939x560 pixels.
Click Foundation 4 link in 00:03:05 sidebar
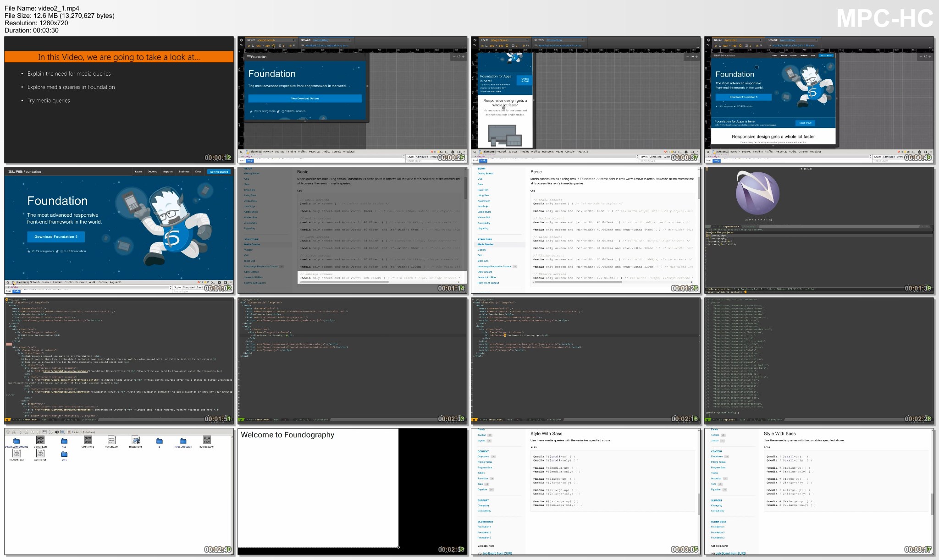point(484,527)
